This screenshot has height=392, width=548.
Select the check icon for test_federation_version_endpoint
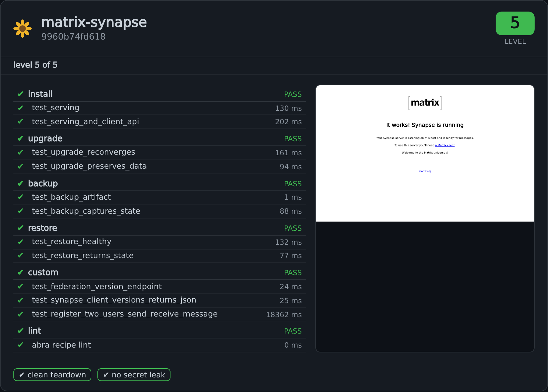click(21, 286)
